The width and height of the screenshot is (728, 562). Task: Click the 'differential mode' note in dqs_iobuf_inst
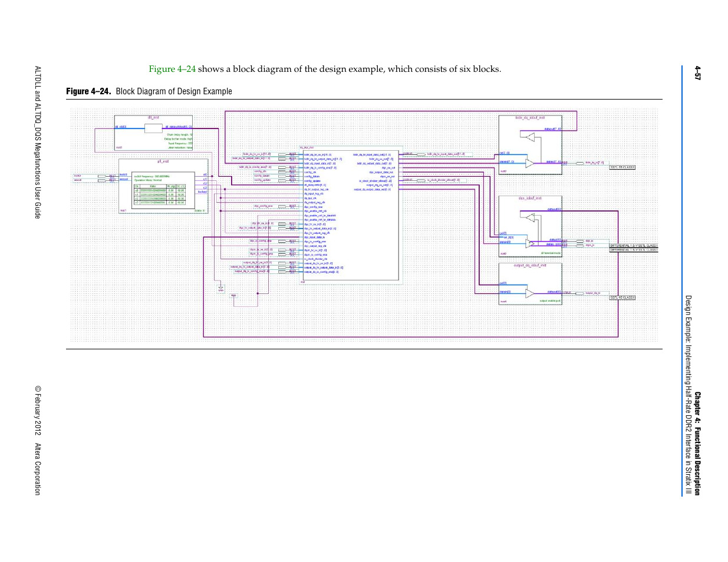pos(551,253)
